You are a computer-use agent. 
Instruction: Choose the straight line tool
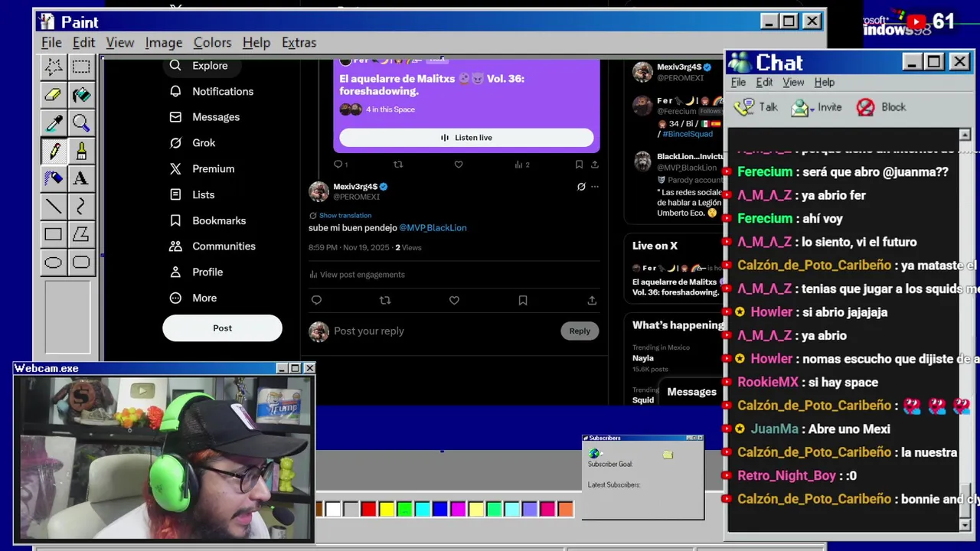click(53, 206)
